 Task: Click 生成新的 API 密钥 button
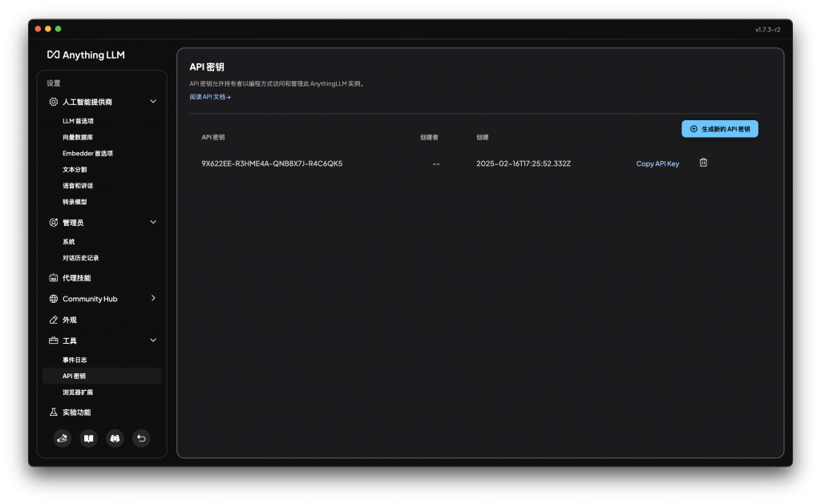(719, 129)
